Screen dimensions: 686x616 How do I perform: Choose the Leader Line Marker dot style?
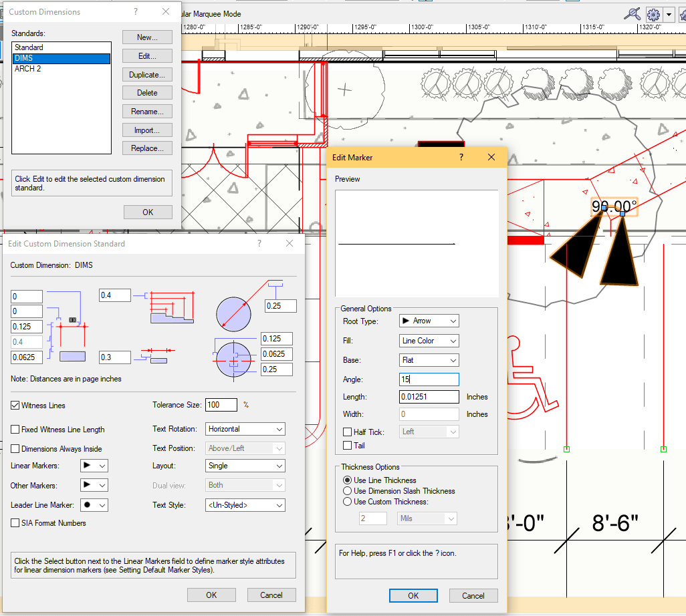tap(94, 505)
